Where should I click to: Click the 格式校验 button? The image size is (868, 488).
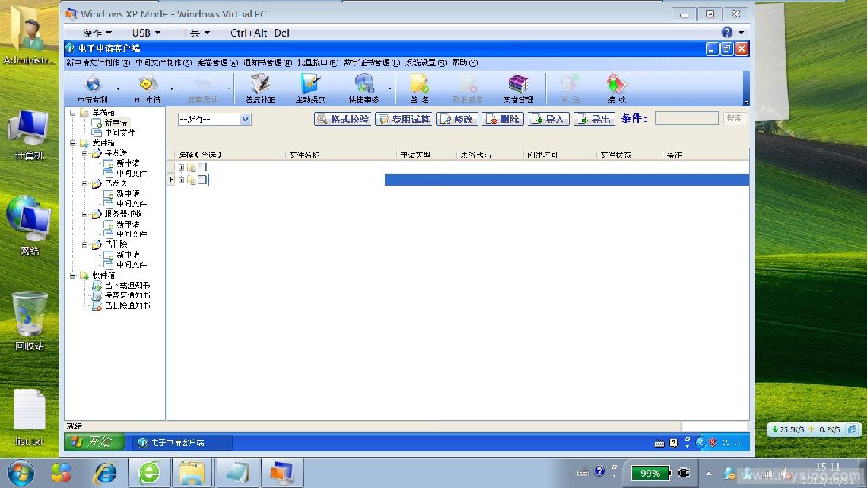[343, 119]
